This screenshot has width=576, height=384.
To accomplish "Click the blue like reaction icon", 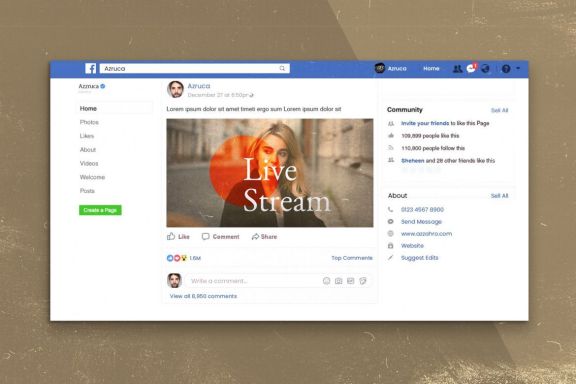I will pos(170,258).
